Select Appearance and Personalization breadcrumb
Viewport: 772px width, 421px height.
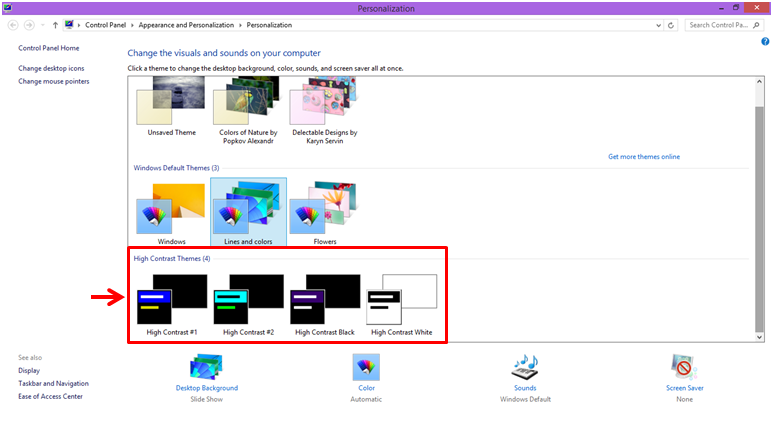[186, 25]
